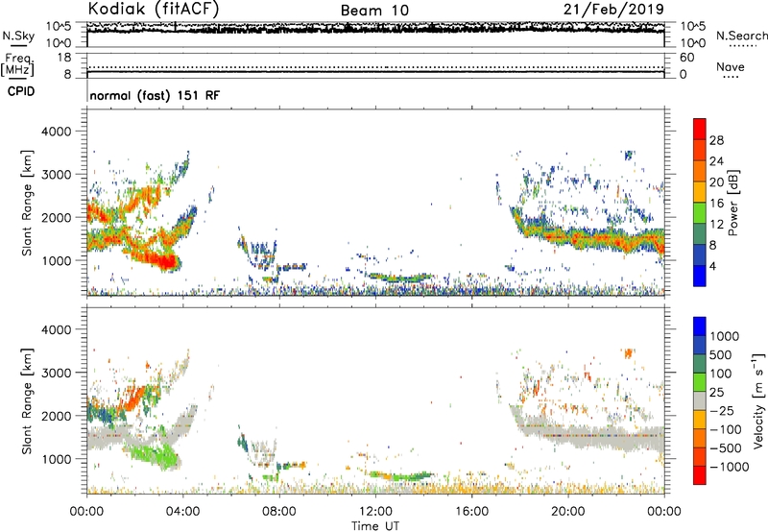Viewport: 768px width, 532px height.
Task: Click the Slant Range [km] label of Velocity panel
Action: (27, 400)
